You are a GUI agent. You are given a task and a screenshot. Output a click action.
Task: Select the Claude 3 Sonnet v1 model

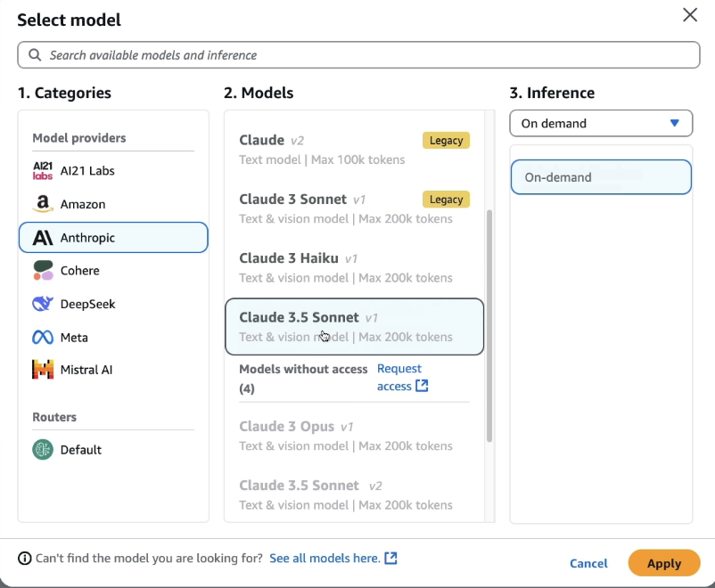(x=354, y=208)
